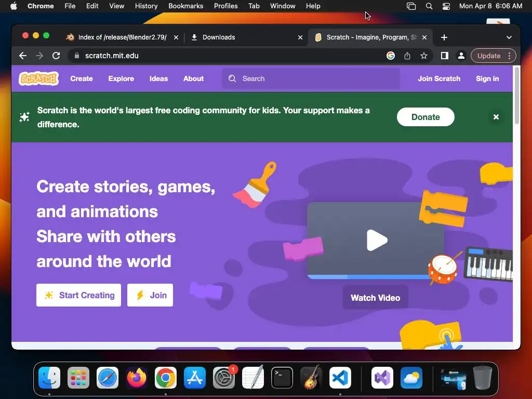This screenshot has width=532, height=399.
Task: Click the Scratch logo
Action: tap(38, 78)
